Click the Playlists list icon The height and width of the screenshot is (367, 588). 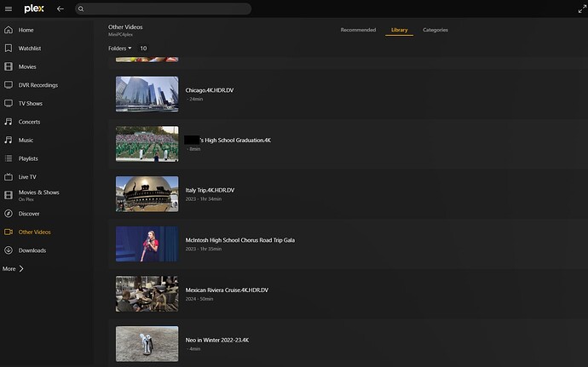(x=9, y=158)
